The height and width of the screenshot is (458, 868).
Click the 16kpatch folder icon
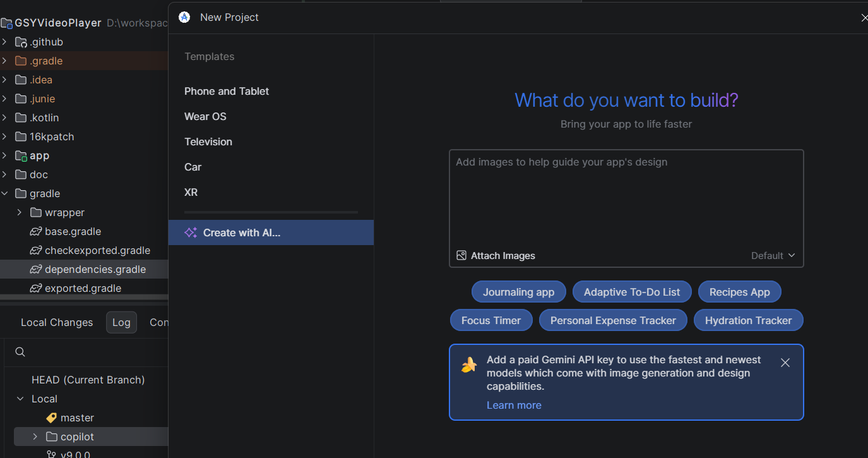pos(21,136)
